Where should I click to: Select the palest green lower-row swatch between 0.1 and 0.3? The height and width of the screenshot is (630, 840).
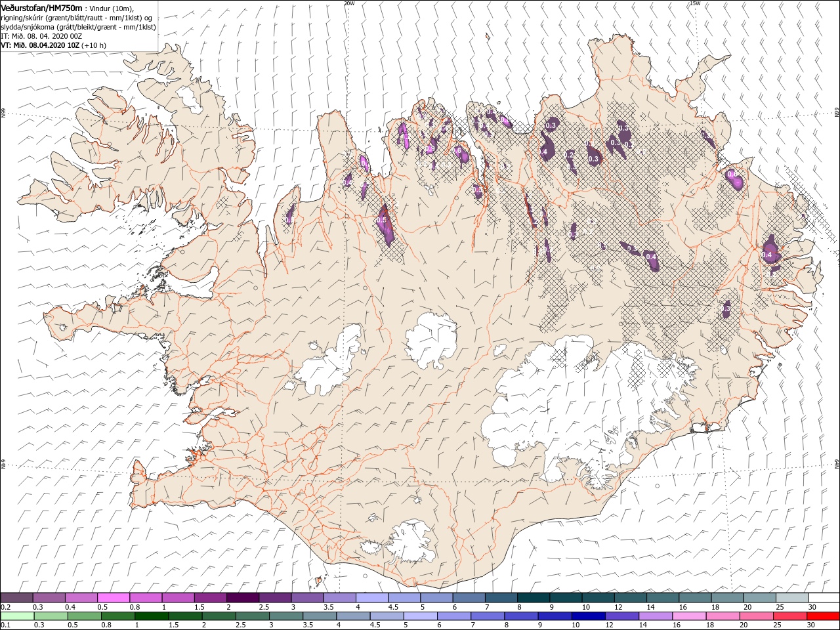coord(17,616)
